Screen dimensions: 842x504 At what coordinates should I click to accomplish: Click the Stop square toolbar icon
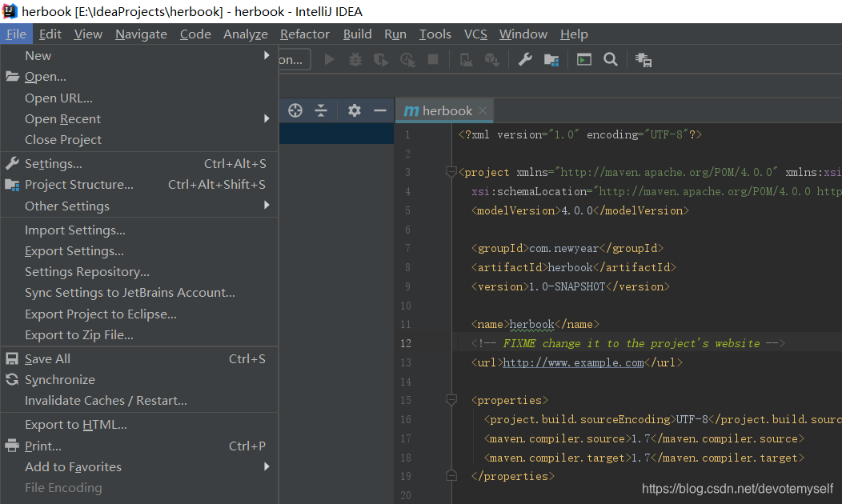click(433, 59)
